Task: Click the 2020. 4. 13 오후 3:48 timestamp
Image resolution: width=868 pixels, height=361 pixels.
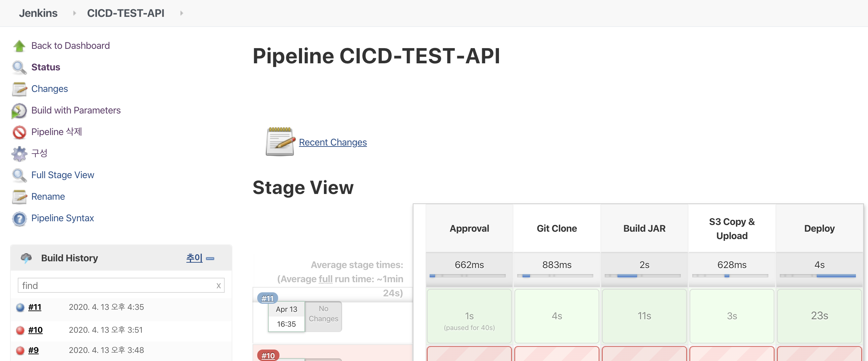Action: pyautogui.click(x=106, y=350)
